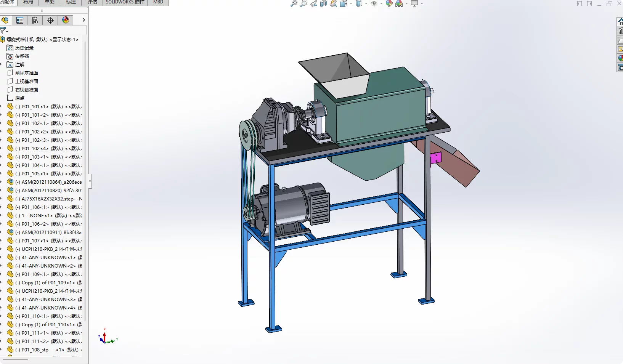Screen dimensions: 623x364
Task: Open the View Settings dropdown arrow
Action: pos(422,4)
